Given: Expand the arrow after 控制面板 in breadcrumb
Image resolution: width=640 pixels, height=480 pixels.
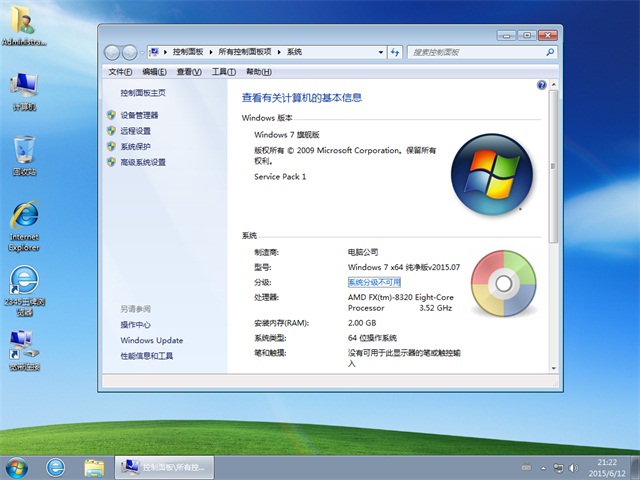Looking at the screenshot, I should 209,51.
